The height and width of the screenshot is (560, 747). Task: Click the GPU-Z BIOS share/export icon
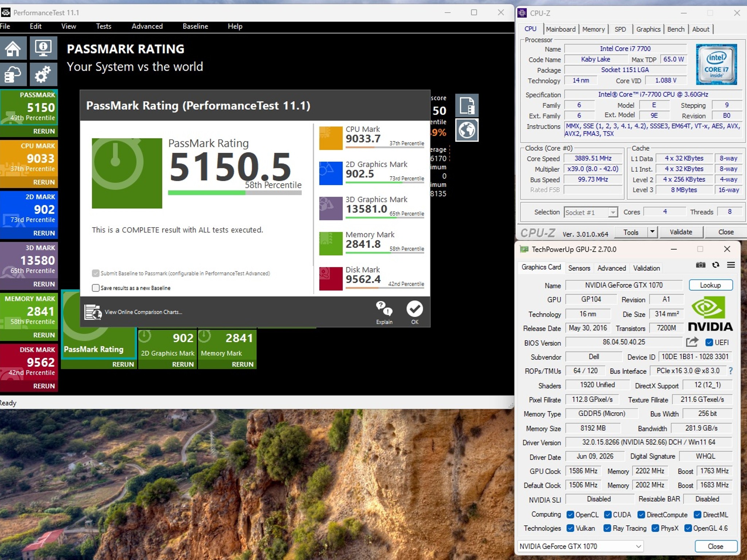(692, 342)
